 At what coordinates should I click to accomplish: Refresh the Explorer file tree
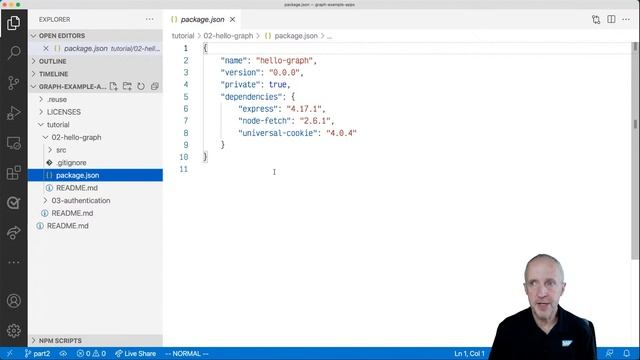tap(141, 87)
